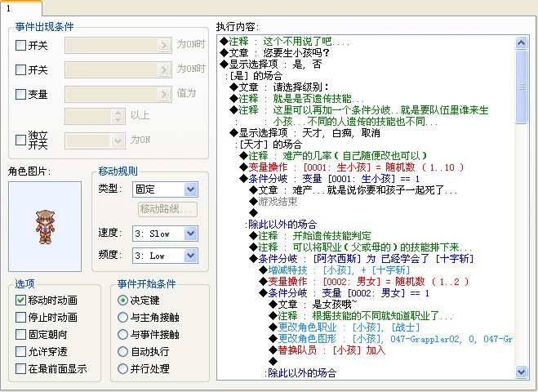This screenshot has width=538, height=392.
Task: Select 并行处理 trigger radio button
Action: pos(122,368)
